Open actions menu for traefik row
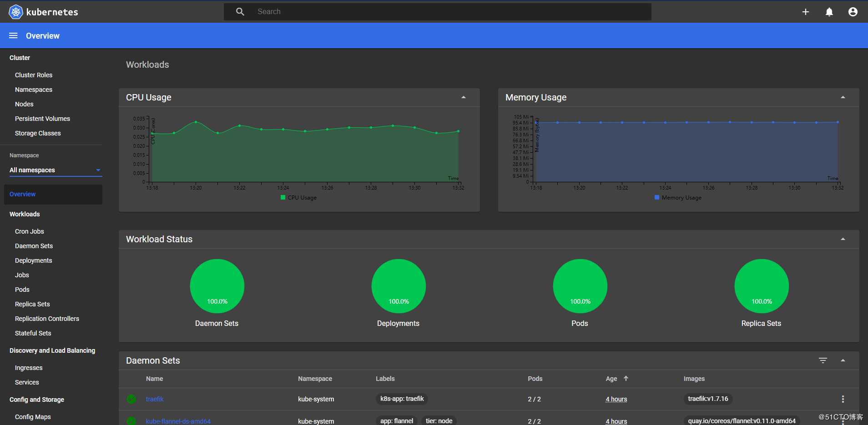Viewport: 868px width, 425px height. pyautogui.click(x=843, y=399)
